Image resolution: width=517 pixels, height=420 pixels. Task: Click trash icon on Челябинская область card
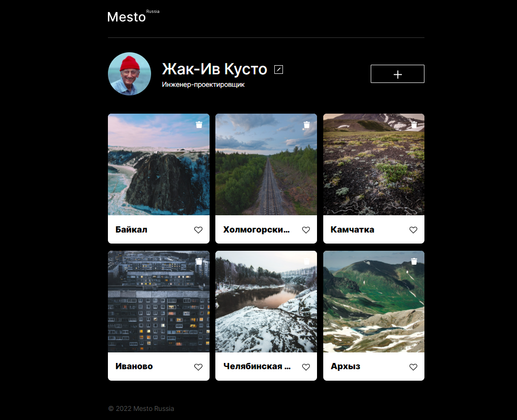point(307,261)
